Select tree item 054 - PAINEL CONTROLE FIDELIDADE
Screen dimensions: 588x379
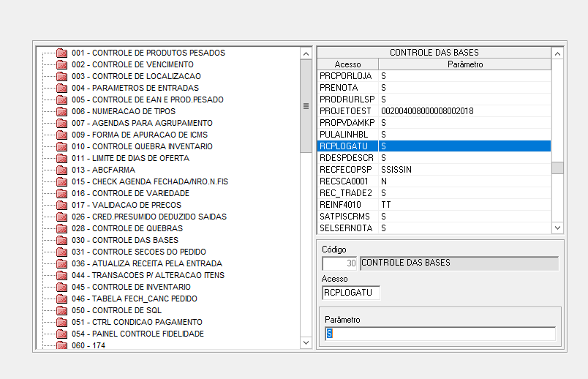137,334
